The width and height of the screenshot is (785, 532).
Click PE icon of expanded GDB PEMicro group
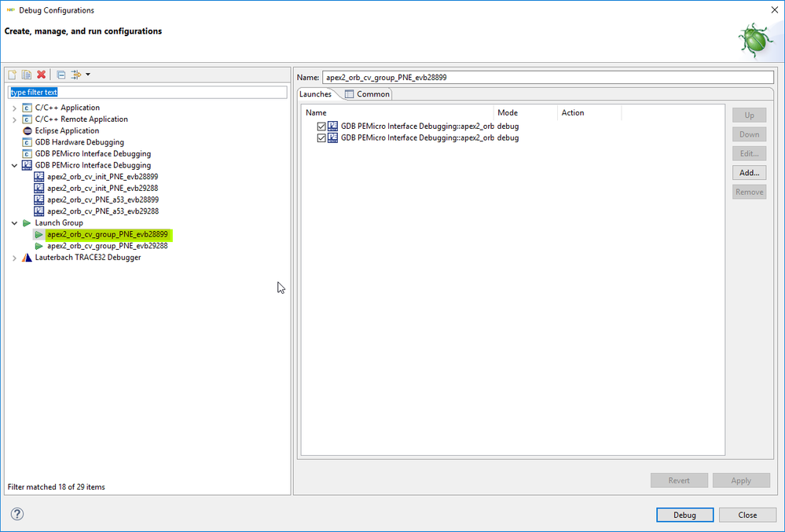[x=27, y=165]
